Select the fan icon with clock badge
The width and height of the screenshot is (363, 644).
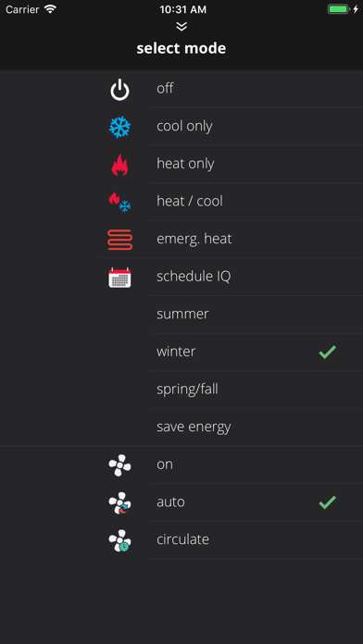[x=119, y=540]
